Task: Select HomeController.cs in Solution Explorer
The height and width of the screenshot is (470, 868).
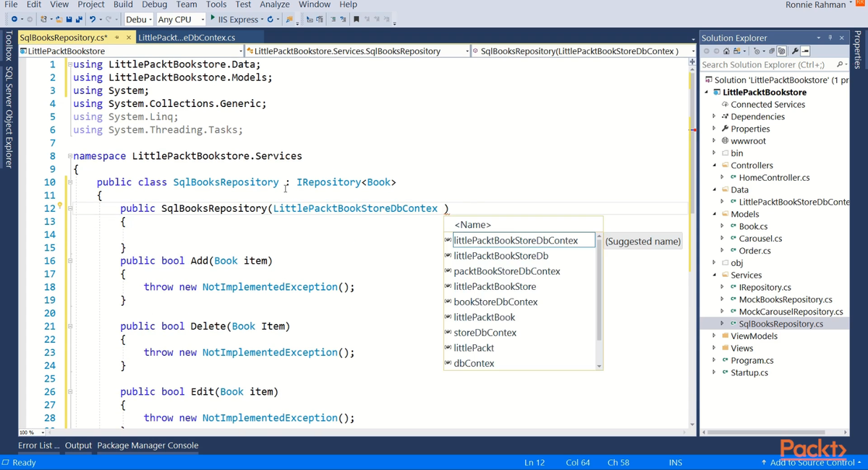Action: click(774, 177)
